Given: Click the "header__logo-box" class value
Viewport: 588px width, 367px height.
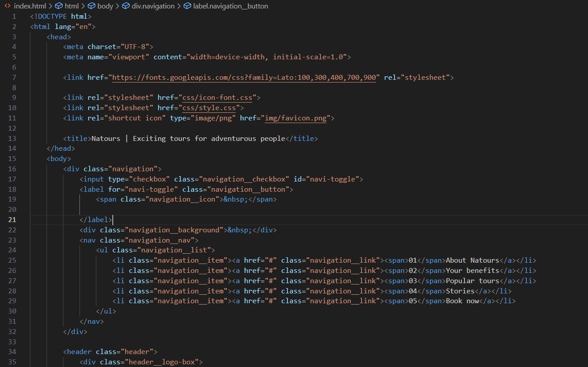Looking at the screenshot, I should pyautogui.click(x=161, y=362).
